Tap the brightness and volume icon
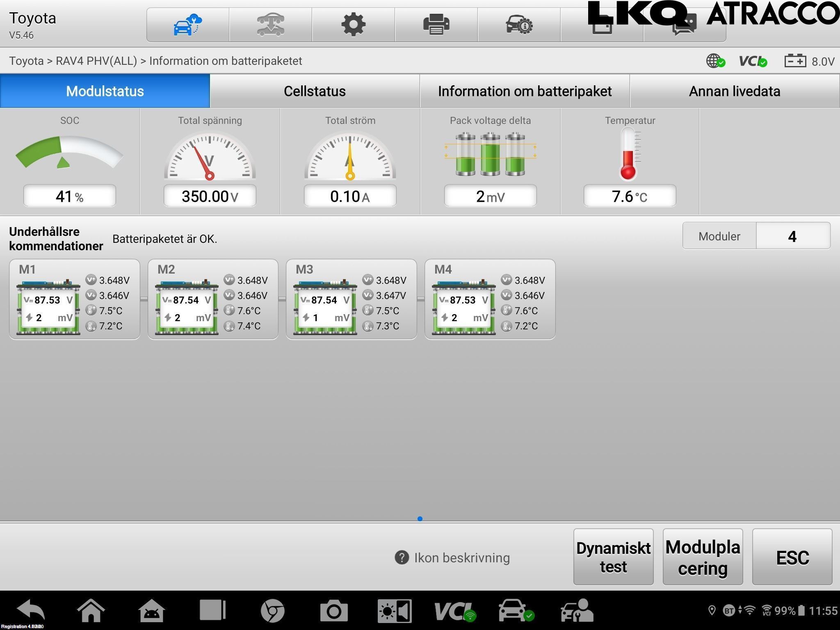840x630 pixels. tap(394, 611)
